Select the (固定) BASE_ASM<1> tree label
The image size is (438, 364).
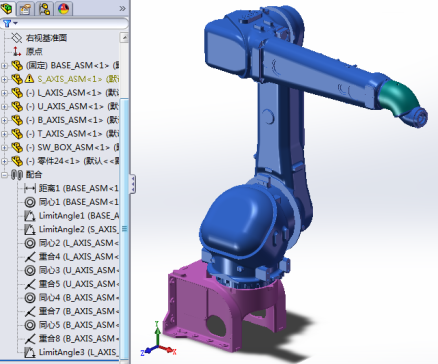coord(68,65)
